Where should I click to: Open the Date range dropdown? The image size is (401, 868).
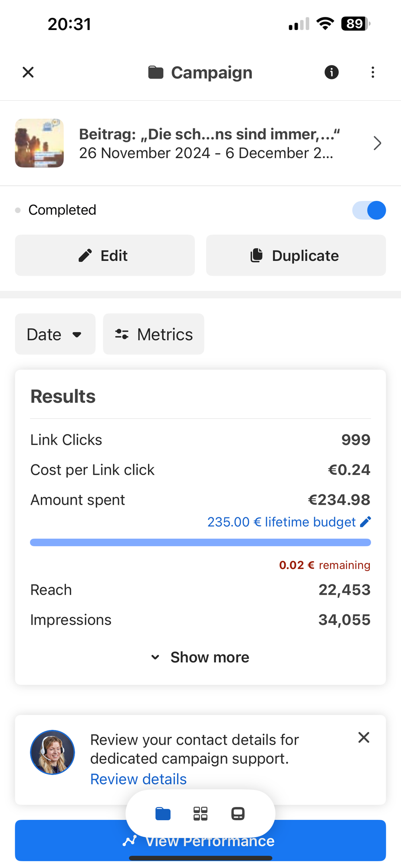pos(55,334)
